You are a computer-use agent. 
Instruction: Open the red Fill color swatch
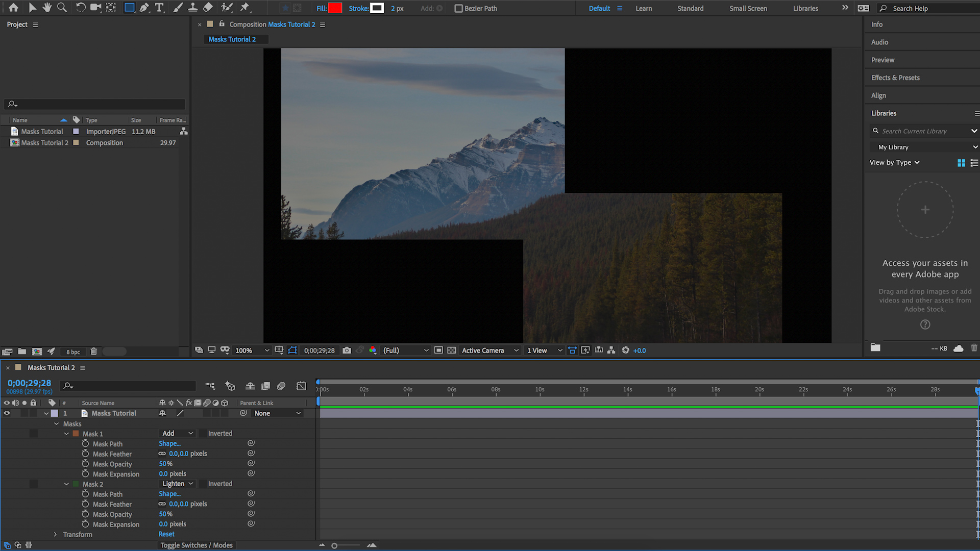click(335, 8)
